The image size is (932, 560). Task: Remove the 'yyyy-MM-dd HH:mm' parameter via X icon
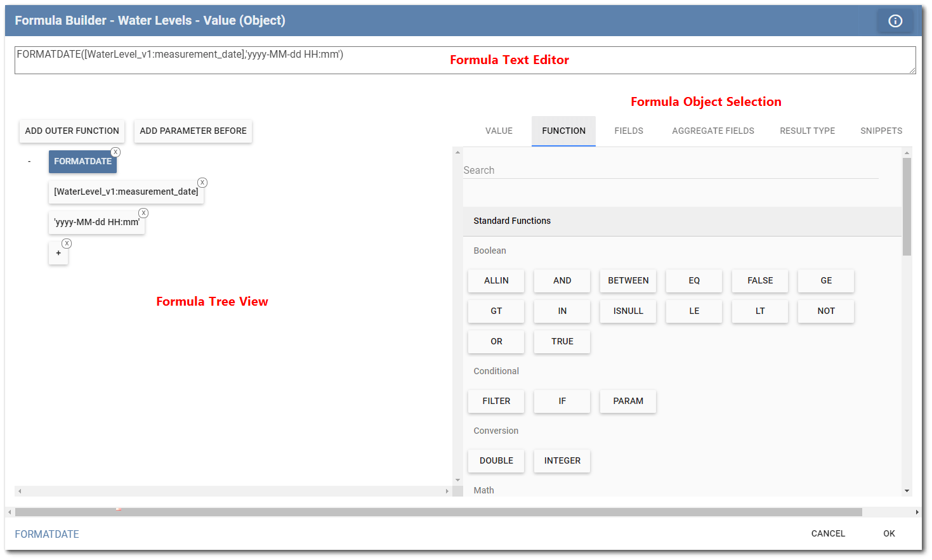coord(143,212)
